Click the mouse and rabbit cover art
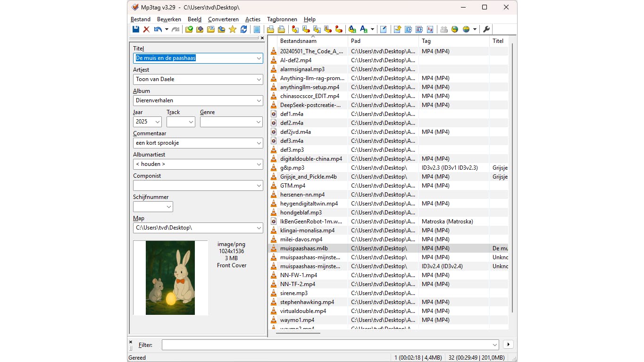Screen dimensions: 644x362 tap(170, 278)
